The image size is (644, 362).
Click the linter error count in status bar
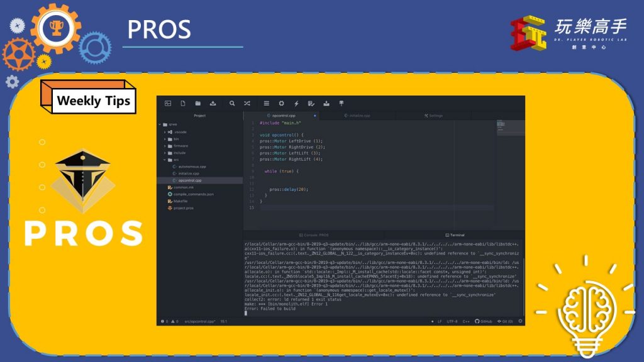coord(164,321)
